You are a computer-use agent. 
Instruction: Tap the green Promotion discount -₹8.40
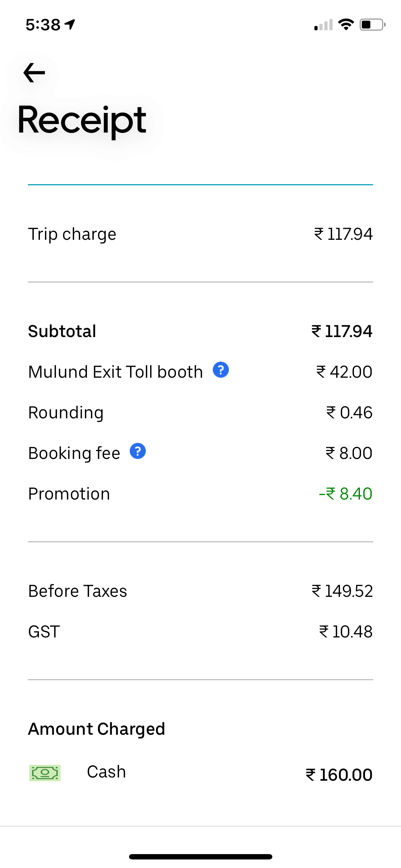point(345,494)
